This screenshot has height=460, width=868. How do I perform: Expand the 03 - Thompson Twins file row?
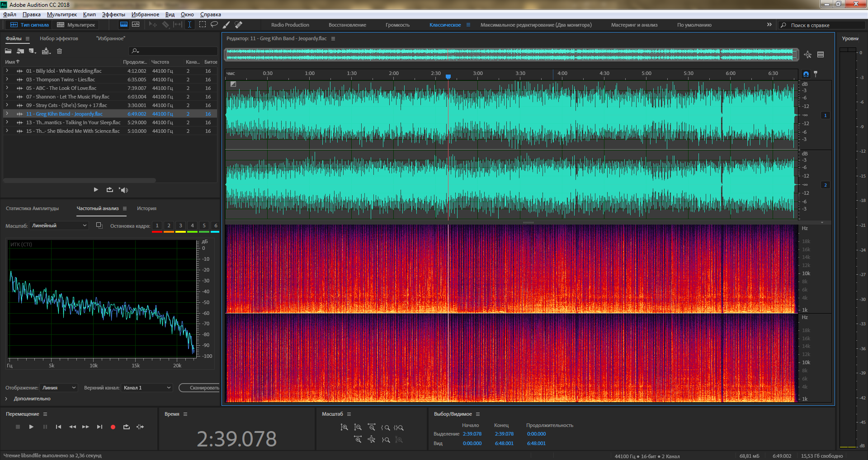click(x=7, y=80)
